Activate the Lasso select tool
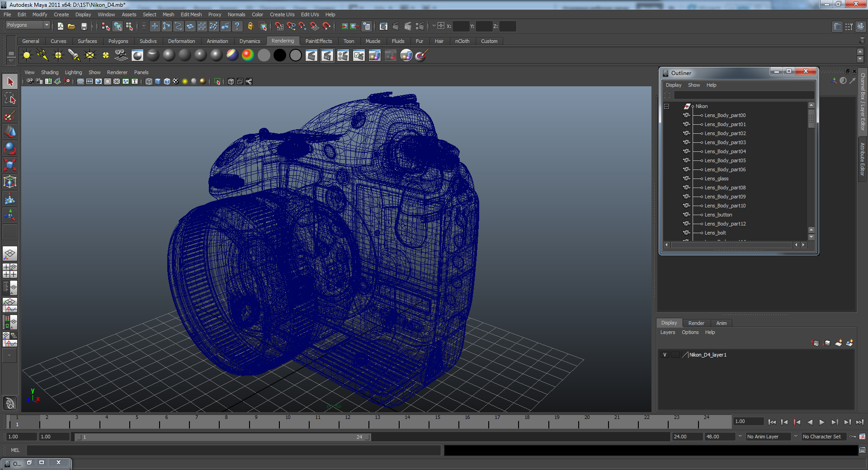868x470 pixels. pyautogui.click(x=10, y=99)
